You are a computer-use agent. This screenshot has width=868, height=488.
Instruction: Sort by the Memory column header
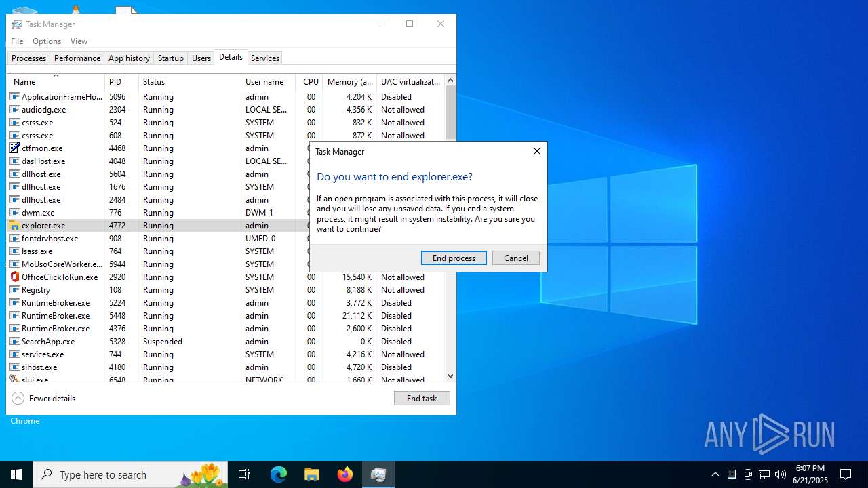point(350,82)
